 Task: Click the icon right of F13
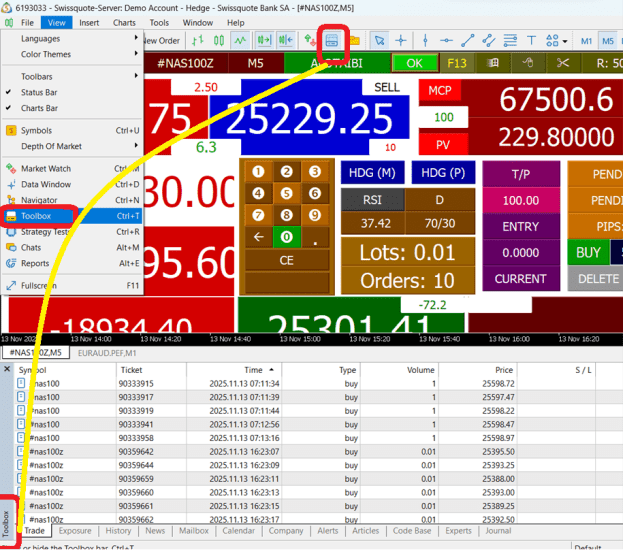coord(493,63)
